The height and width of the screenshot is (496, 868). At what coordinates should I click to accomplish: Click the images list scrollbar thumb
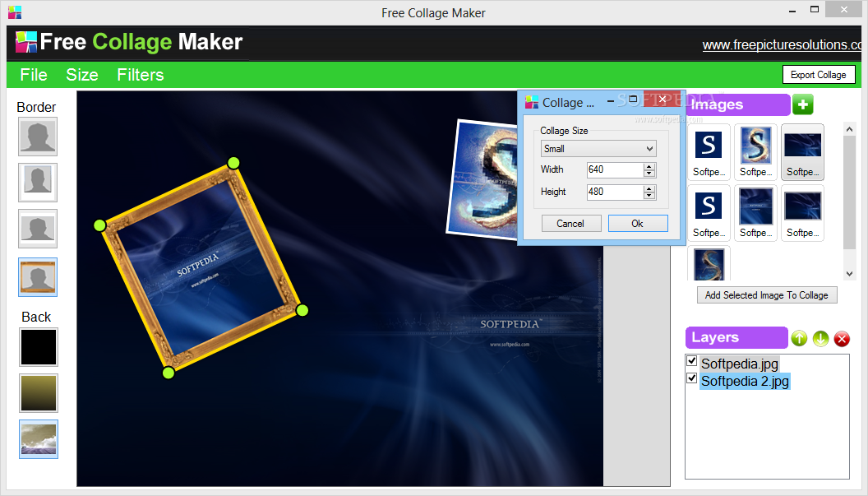849,192
